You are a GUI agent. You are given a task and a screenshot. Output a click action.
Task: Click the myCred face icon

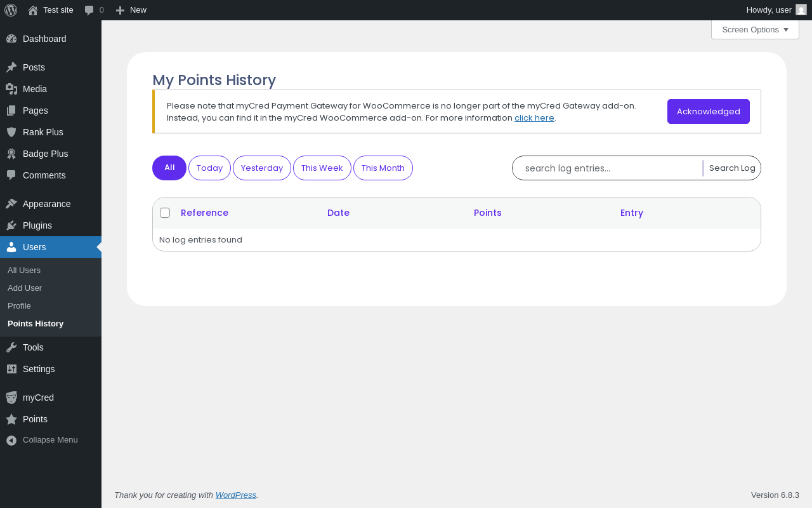tap(11, 398)
